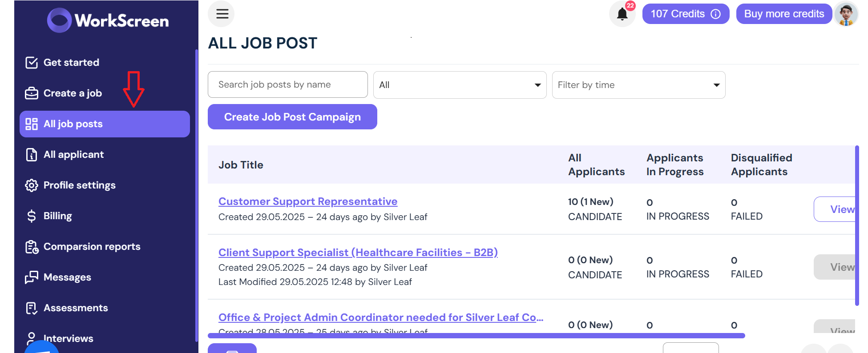Click the All job posts grid icon
The image size is (868, 353).
32,124
